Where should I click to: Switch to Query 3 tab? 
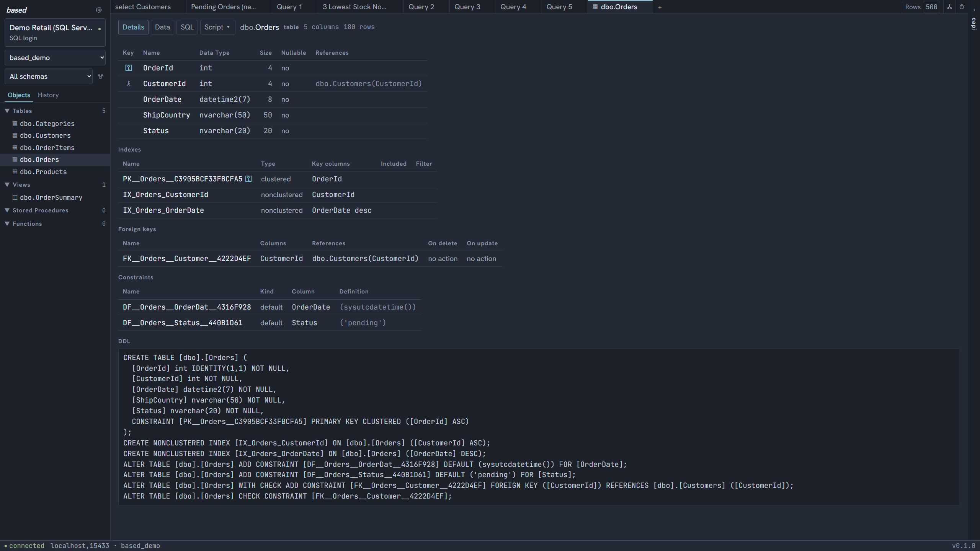[x=472, y=7]
